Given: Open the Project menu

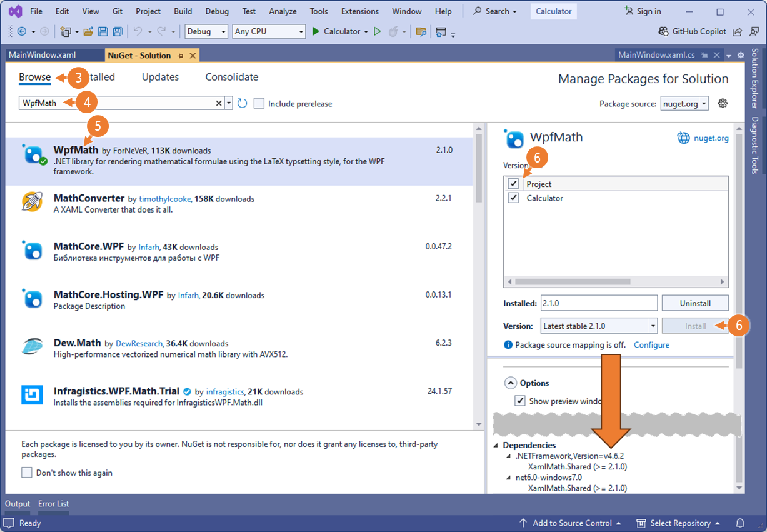Looking at the screenshot, I should [148, 11].
